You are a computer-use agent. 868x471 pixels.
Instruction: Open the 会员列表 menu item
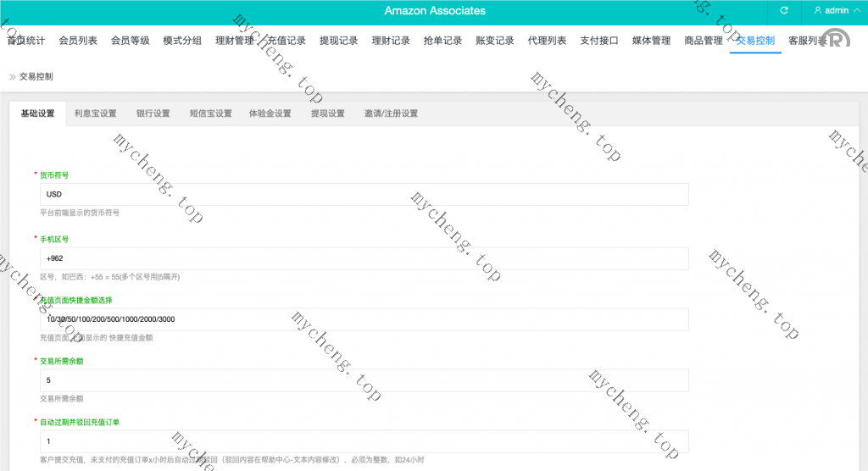click(78, 41)
